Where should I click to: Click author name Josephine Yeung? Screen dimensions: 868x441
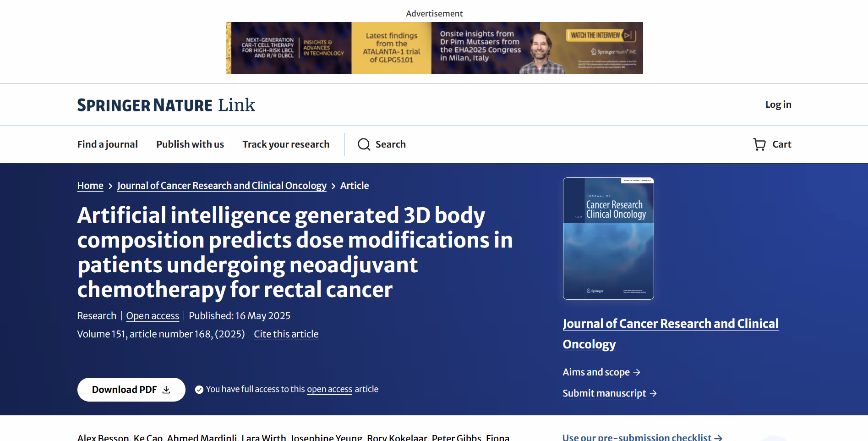click(327, 438)
